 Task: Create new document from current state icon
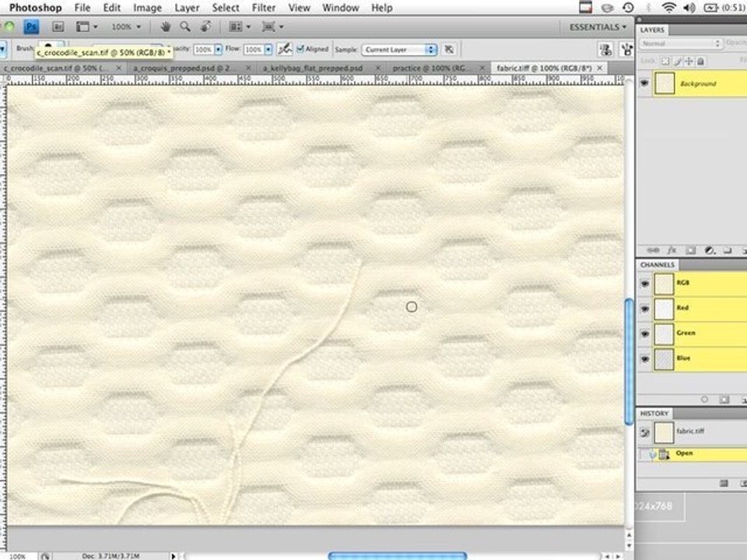pyautogui.click(x=724, y=483)
